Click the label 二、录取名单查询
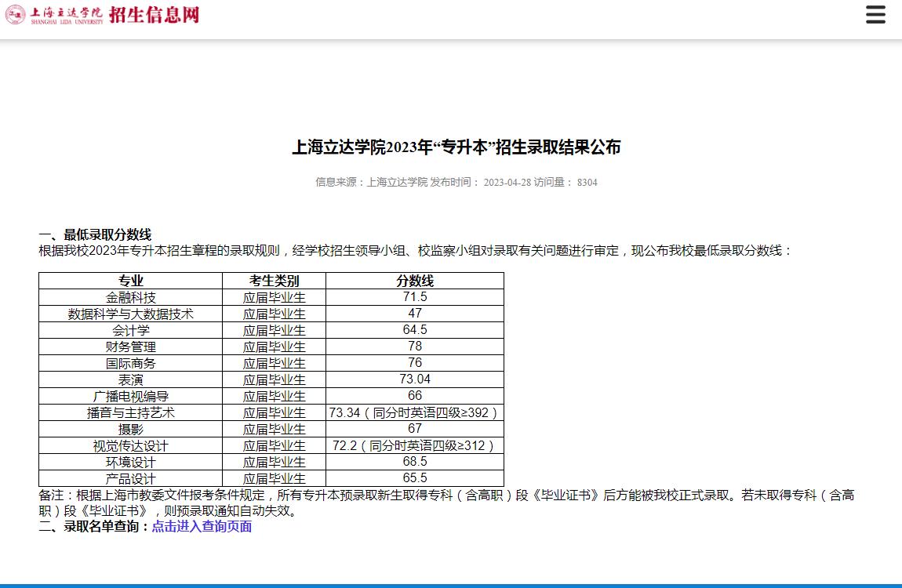902x588 pixels. tap(95, 527)
